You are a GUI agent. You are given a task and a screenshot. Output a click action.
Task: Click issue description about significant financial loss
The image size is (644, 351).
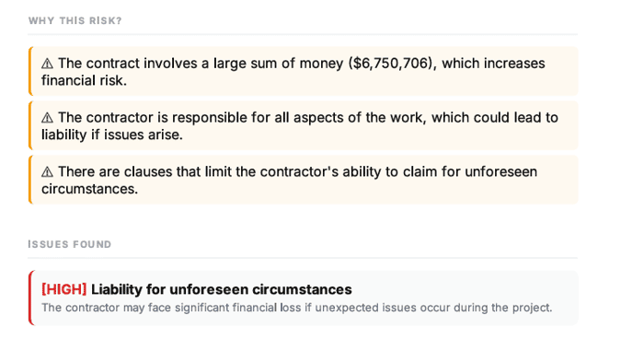point(297,308)
